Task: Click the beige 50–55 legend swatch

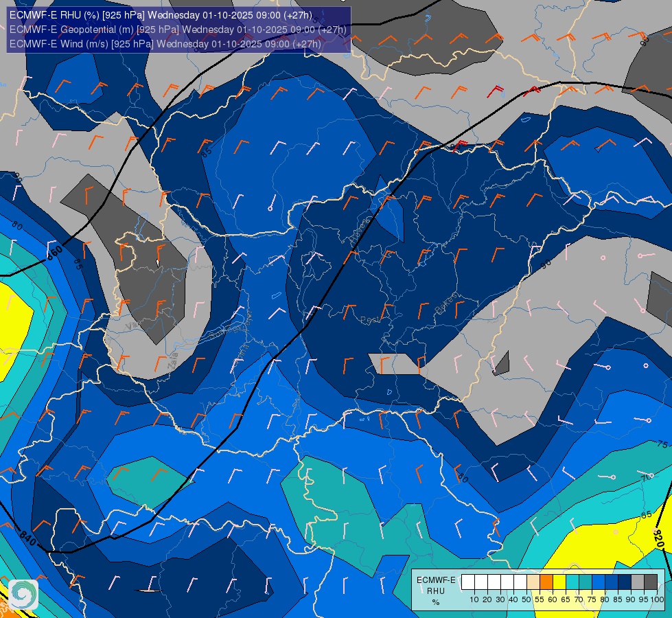Action: (x=533, y=582)
